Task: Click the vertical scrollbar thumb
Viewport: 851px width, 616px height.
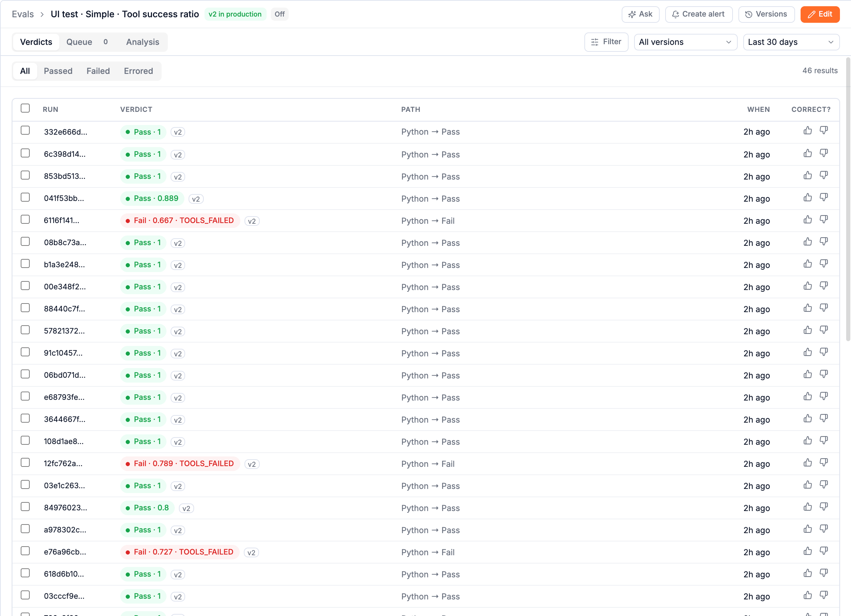Action: point(848,199)
